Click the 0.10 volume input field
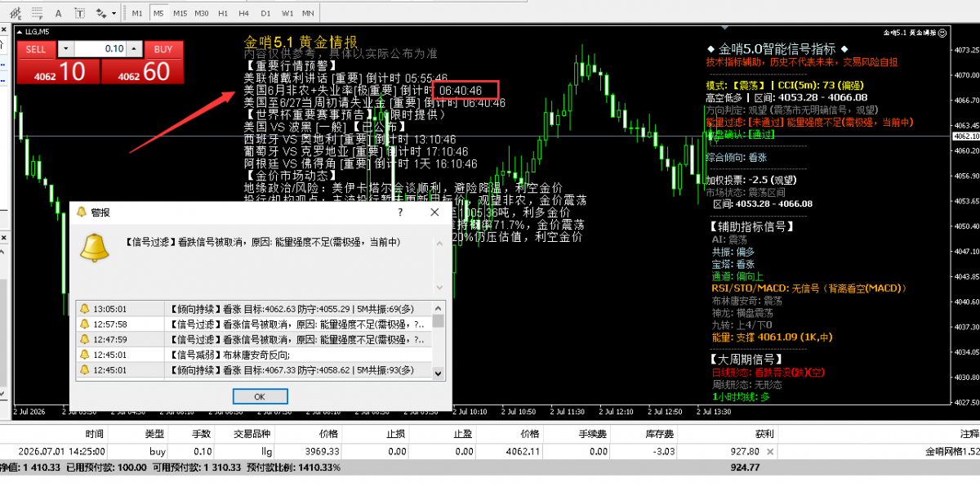Screen dimensions: 980x483 point(100,49)
